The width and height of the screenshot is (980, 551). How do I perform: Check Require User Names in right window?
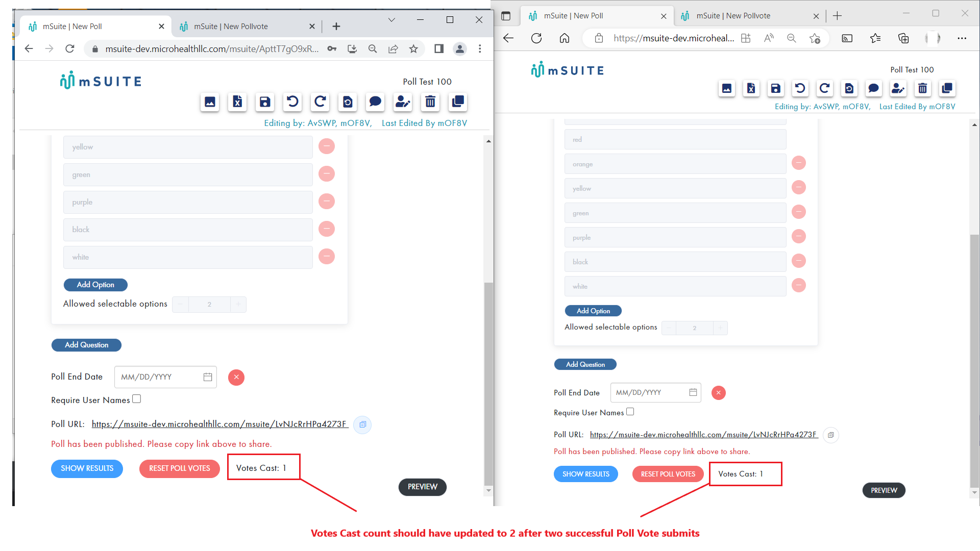point(630,411)
